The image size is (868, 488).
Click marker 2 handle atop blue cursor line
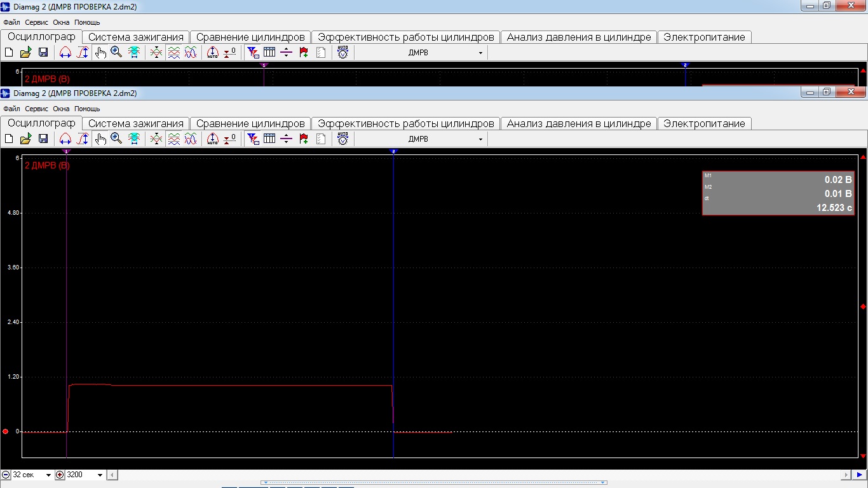393,152
